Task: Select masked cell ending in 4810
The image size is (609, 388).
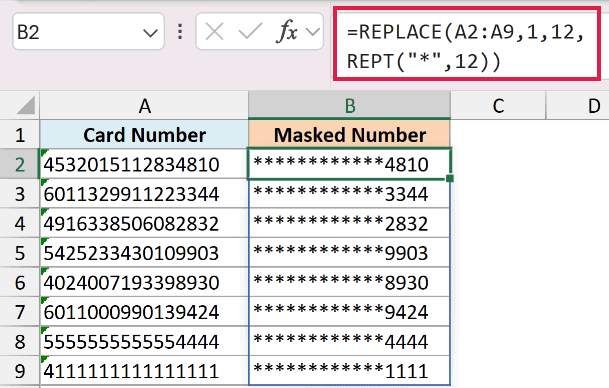Action: click(349, 164)
